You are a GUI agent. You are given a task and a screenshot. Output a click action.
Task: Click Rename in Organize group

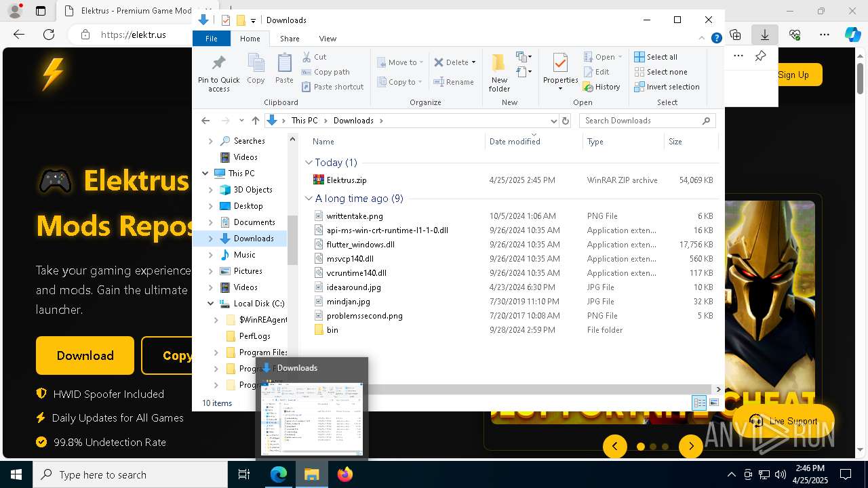coord(454,82)
